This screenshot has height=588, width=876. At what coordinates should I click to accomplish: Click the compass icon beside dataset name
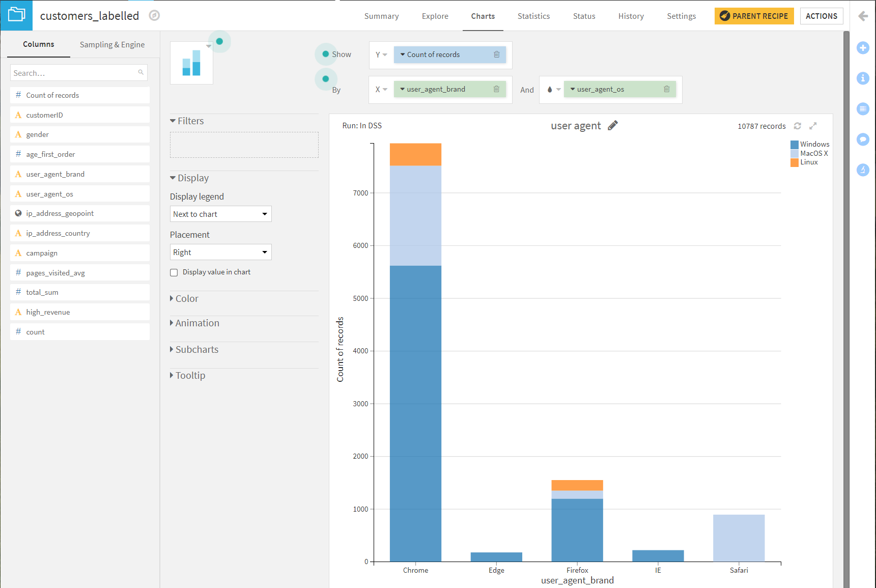click(x=154, y=15)
